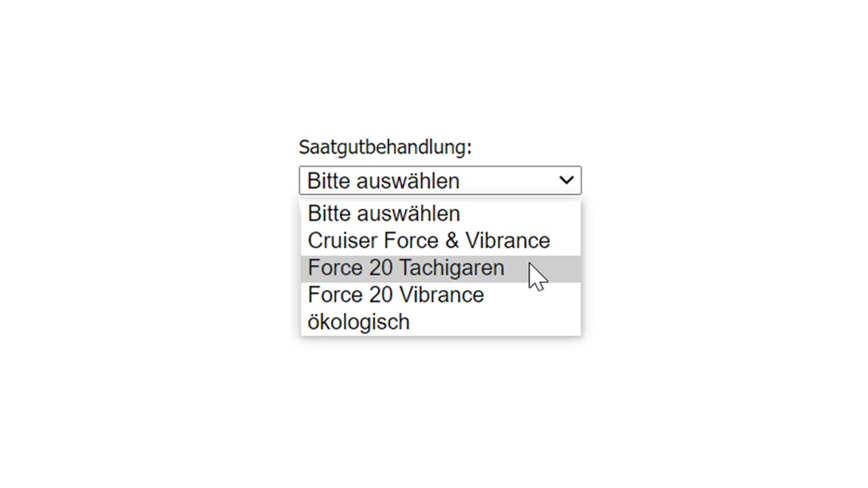Viewport: 868px width, 488px height.
Task: Click the highlighted Tachigaren list entry
Action: tap(406, 268)
